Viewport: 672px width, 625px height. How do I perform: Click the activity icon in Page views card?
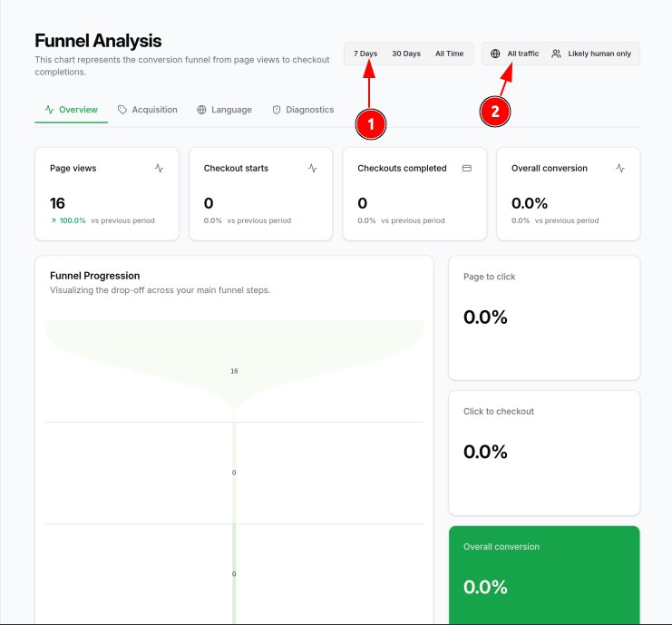pyautogui.click(x=159, y=168)
